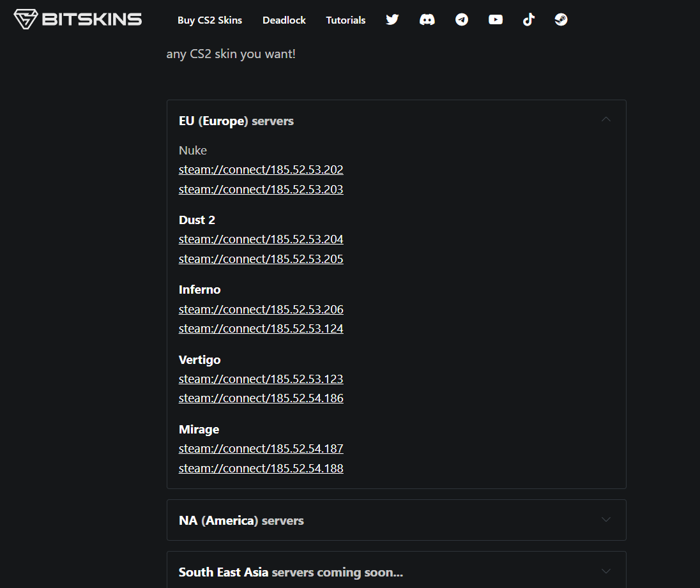Connect to Inferno server 185.52.53.206
Screen dimensions: 700x588
click(261, 309)
